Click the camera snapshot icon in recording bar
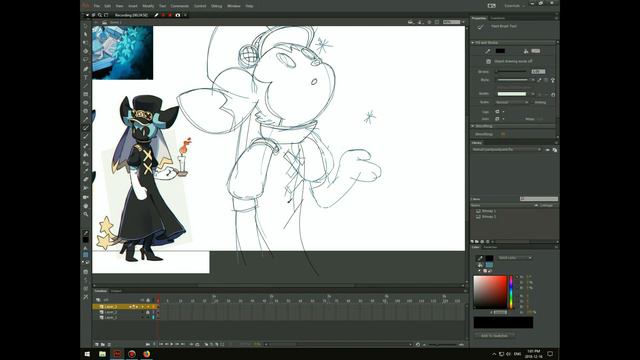The image size is (640, 360). pyautogui.click(x=178, y=15)
